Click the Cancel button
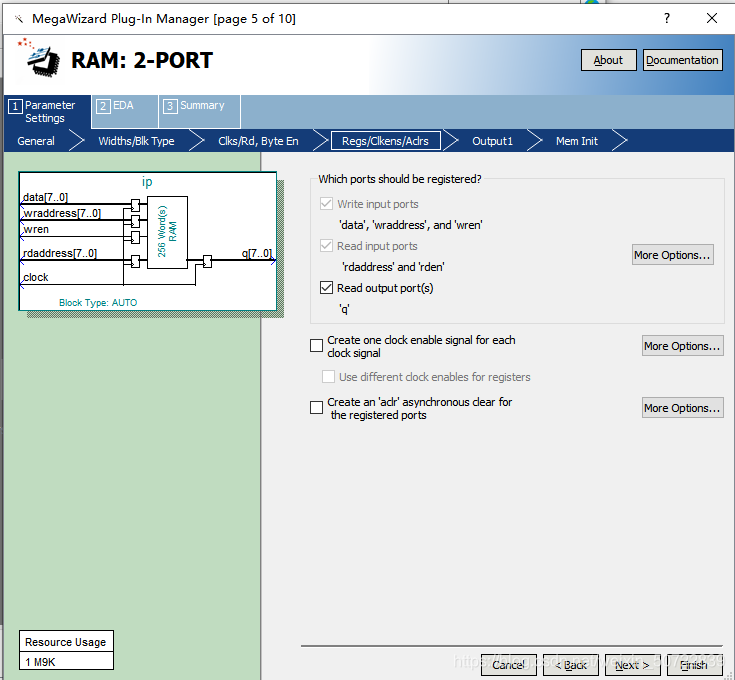 point(509,665)
